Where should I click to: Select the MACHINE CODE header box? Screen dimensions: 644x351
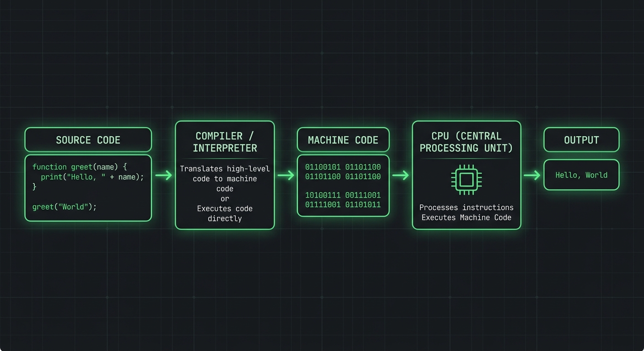(x=343, y=140)
